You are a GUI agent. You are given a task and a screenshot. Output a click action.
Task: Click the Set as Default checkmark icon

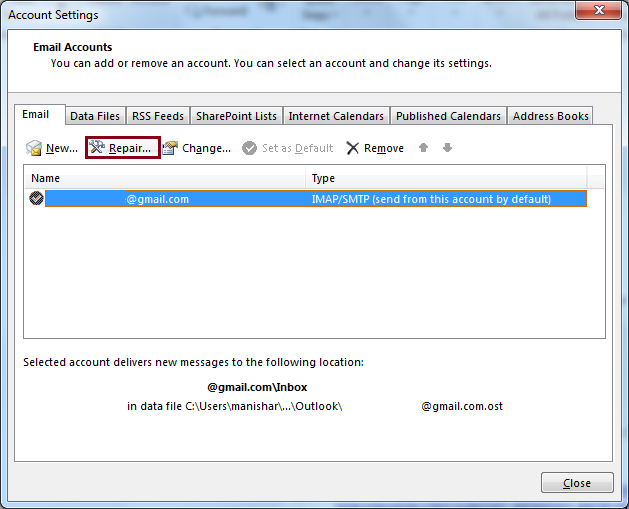[x=249, y=148]
